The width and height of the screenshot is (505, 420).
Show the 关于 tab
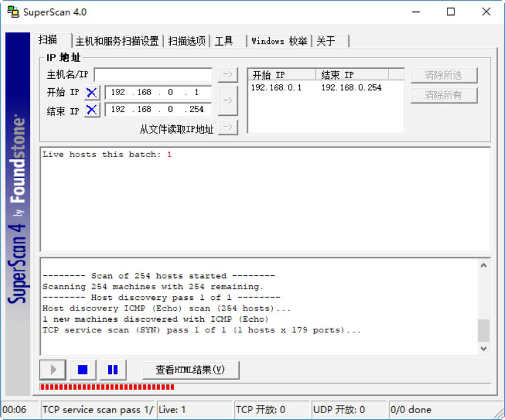pos(326,41)
